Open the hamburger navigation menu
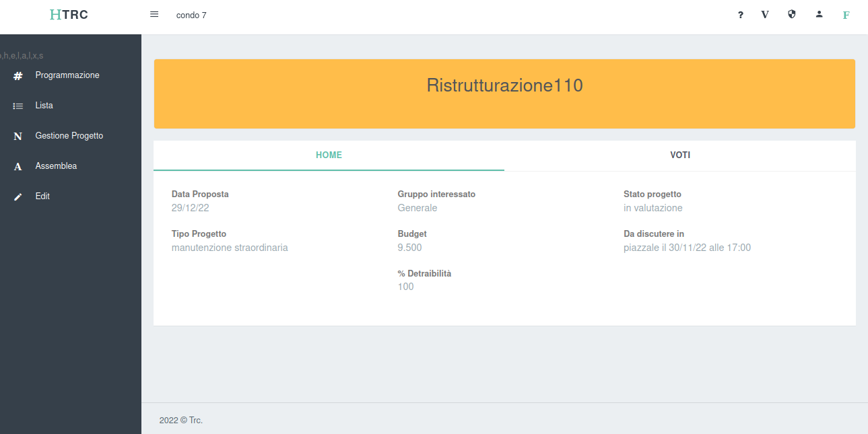868x434 pixels. [x=154, y=14]
